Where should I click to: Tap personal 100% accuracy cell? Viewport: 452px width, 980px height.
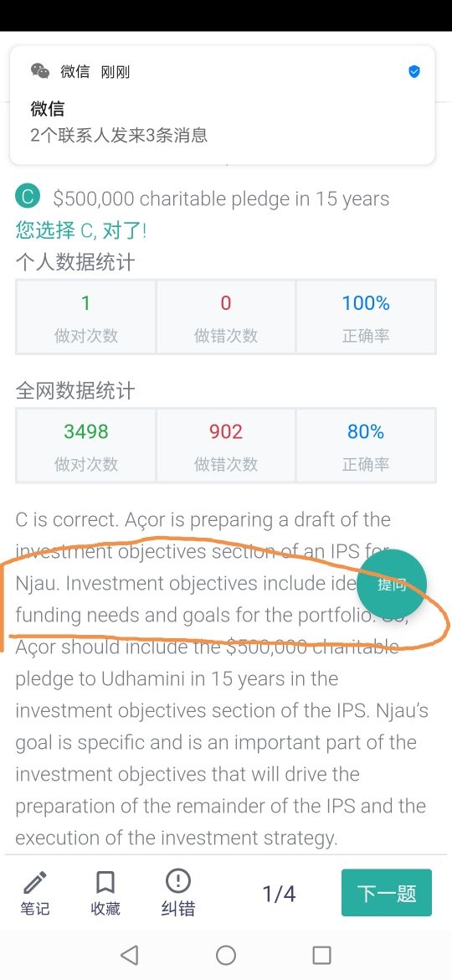click(x=366, y=317)
